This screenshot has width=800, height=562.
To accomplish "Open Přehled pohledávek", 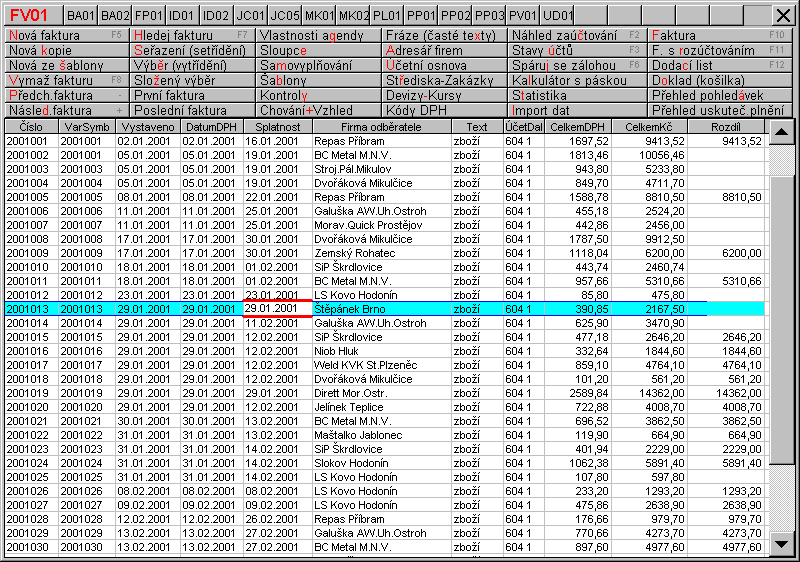I will tap(720, 95).
